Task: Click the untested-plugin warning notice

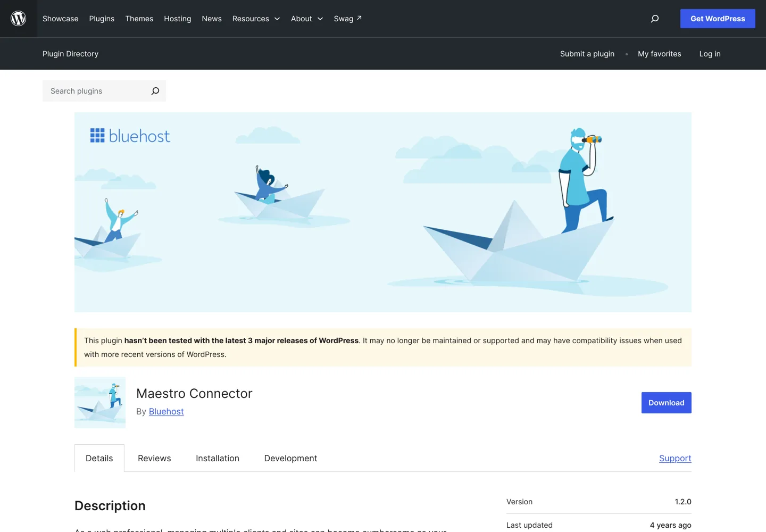Action: click(383, 347)
